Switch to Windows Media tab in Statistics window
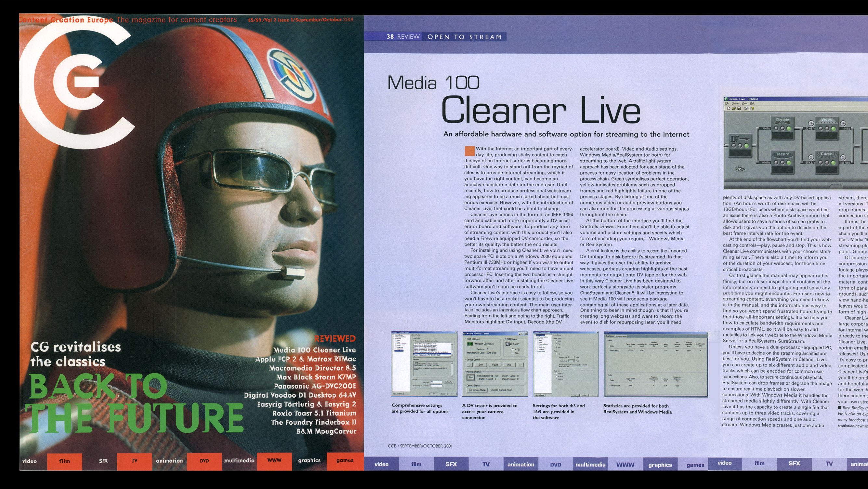 pyautogui.click(x=621, y=337)
